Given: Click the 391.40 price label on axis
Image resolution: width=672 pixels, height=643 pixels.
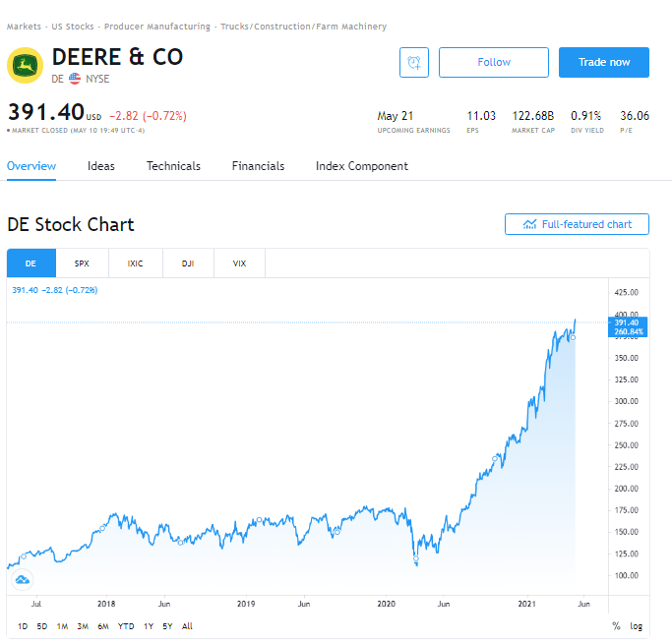Looking at the screenshot, I should pyautogui.click(x=628, y=326).
